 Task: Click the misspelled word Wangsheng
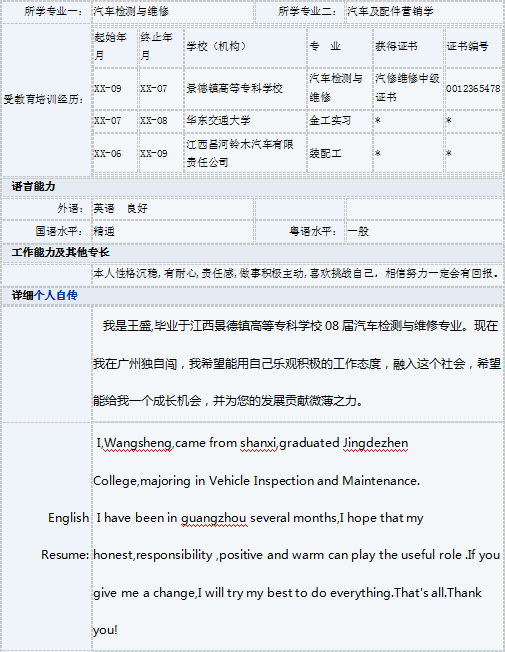click(138, 443)
